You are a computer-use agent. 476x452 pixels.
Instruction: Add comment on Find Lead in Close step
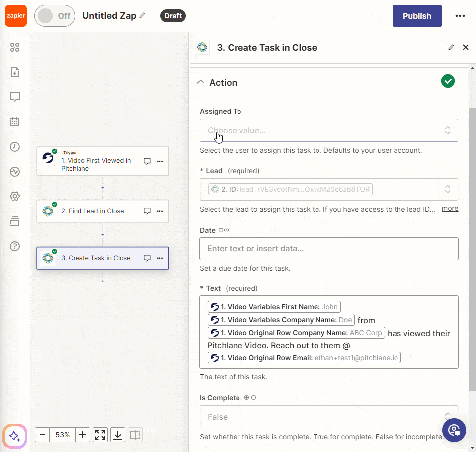click(147, 211)
